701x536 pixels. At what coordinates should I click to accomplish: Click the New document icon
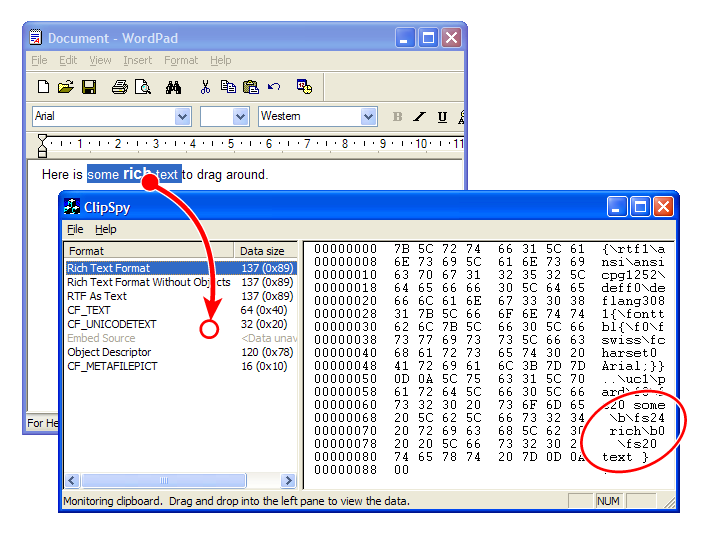point(43,87)
